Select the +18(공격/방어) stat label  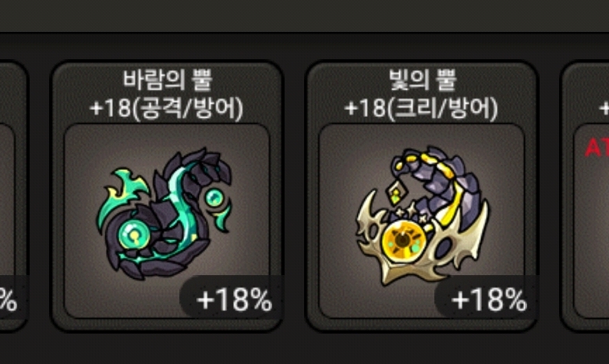(x=166, y=108)
